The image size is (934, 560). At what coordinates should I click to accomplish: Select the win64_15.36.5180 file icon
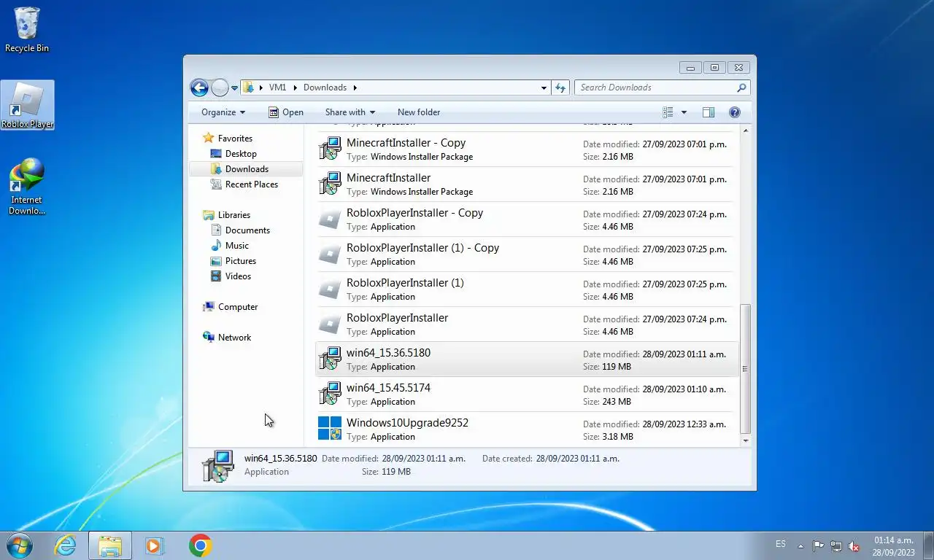point(330,359)
